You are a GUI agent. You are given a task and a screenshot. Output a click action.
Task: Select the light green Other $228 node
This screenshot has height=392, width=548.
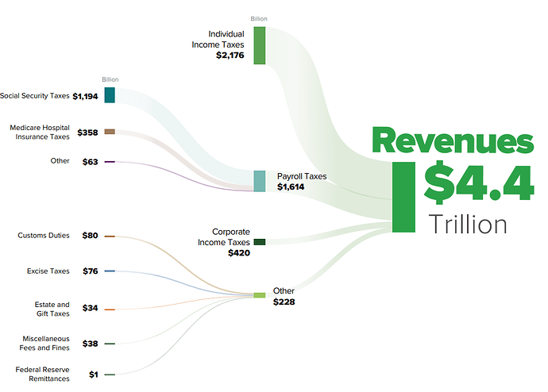(260, 295)
